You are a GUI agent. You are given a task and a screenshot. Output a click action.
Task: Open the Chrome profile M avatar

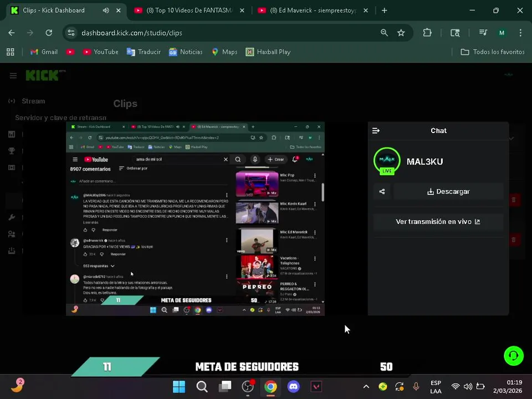[502, 33]
